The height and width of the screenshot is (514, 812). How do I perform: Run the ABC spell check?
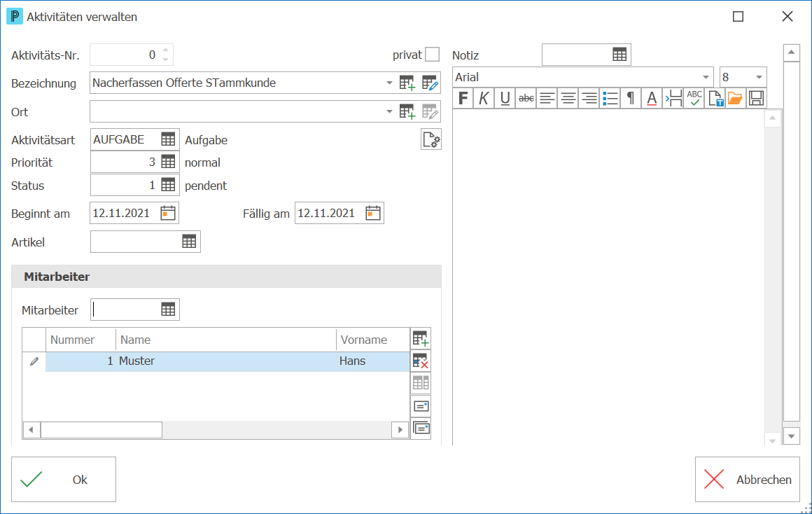(x=694, y=98)
